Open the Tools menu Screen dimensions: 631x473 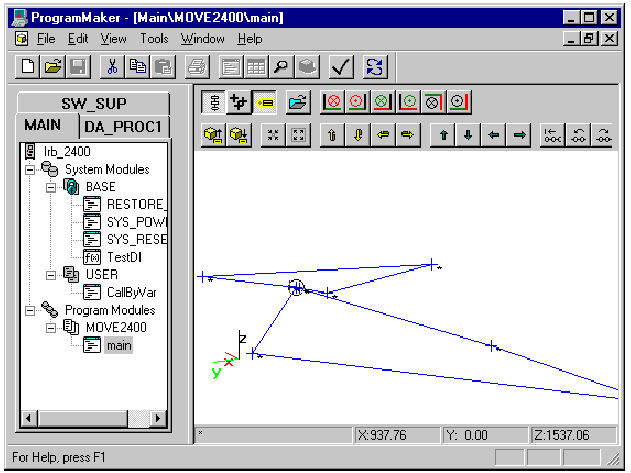[x=154, y=39]
